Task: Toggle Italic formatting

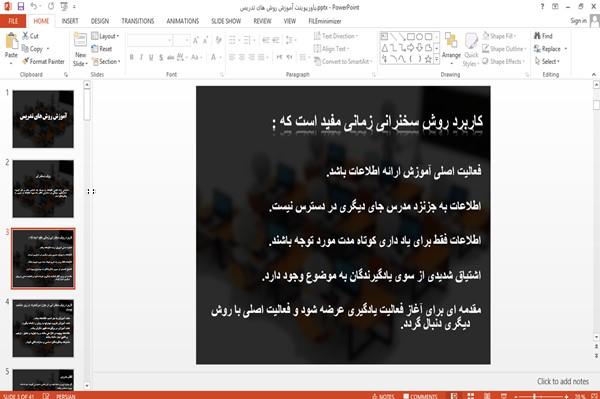Action: coord(141,57)
